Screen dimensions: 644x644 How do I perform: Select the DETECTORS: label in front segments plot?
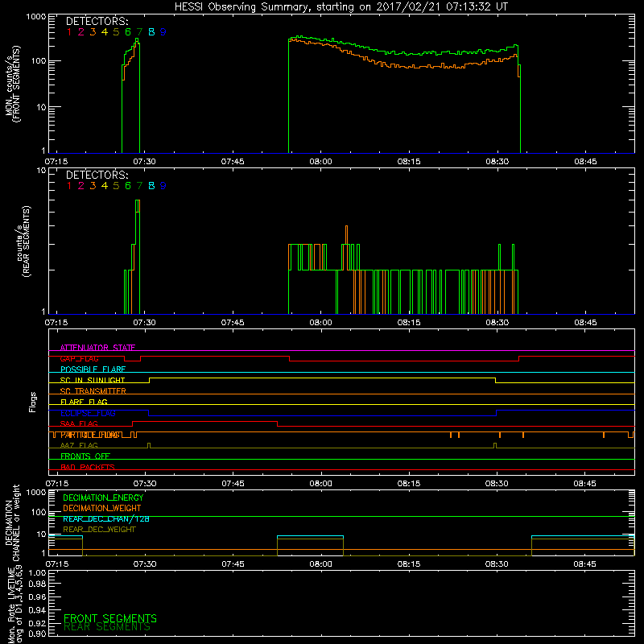[97, 21]
